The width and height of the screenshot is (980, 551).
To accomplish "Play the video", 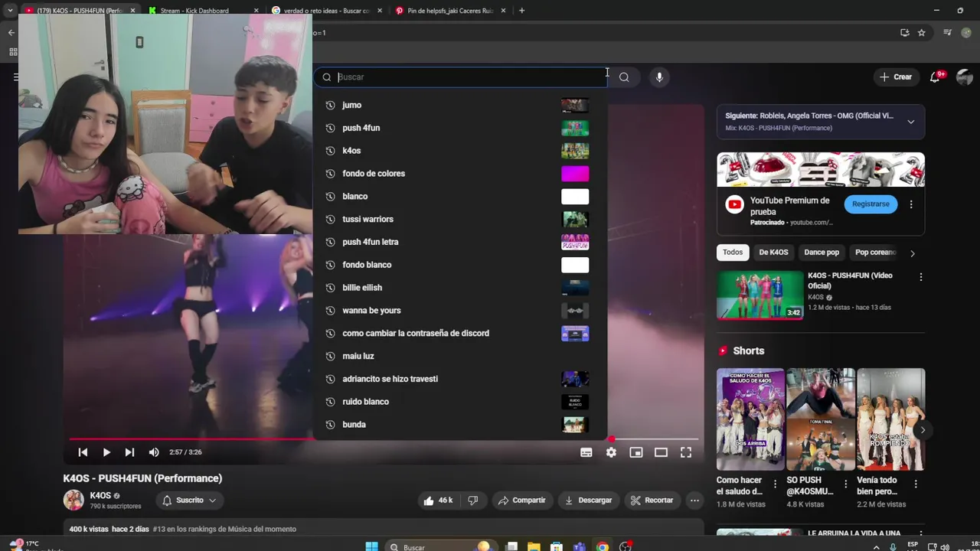I will tap(106, 452).
